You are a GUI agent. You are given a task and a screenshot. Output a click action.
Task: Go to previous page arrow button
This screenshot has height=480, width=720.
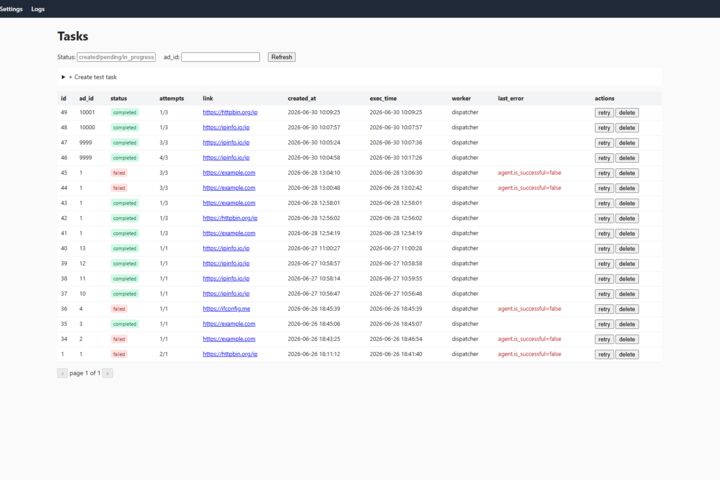(x=62, y=373)
